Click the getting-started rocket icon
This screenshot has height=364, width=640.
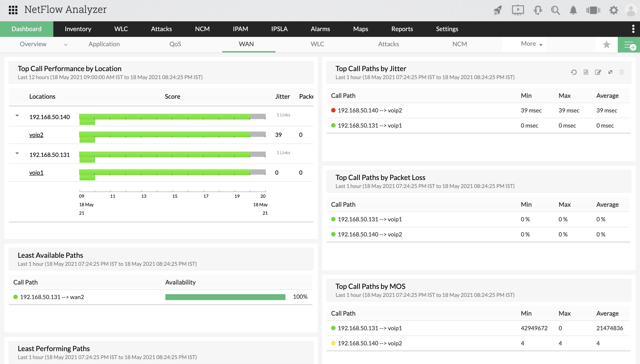497,10
